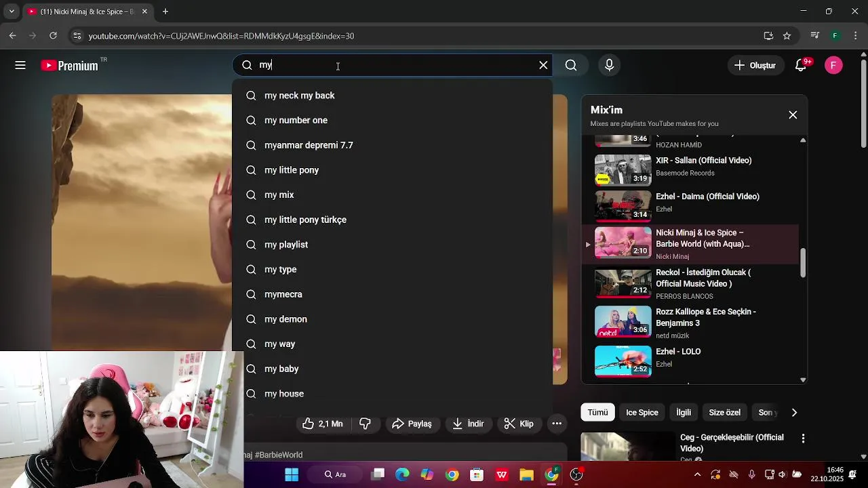
Task: Like the video with thumbs up
Action: (x=323, y=424)
